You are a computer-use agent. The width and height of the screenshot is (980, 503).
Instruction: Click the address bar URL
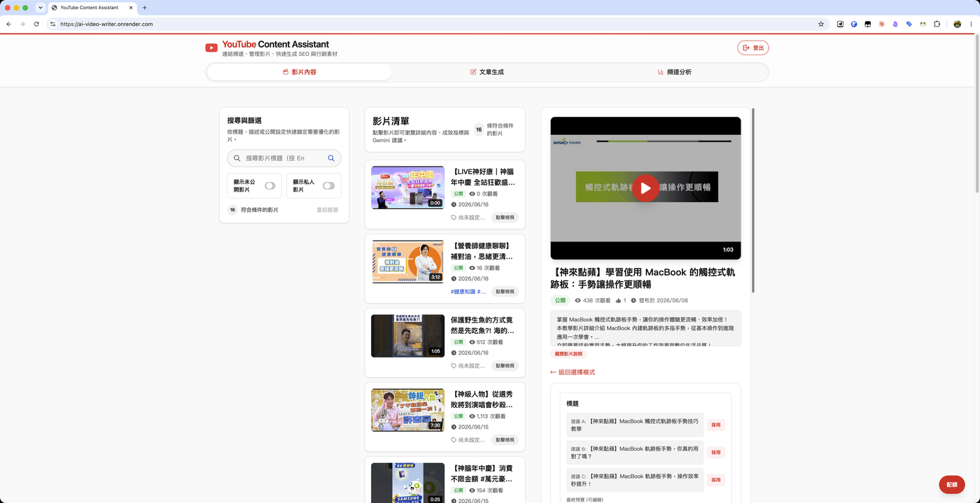[x=106, y=24]
